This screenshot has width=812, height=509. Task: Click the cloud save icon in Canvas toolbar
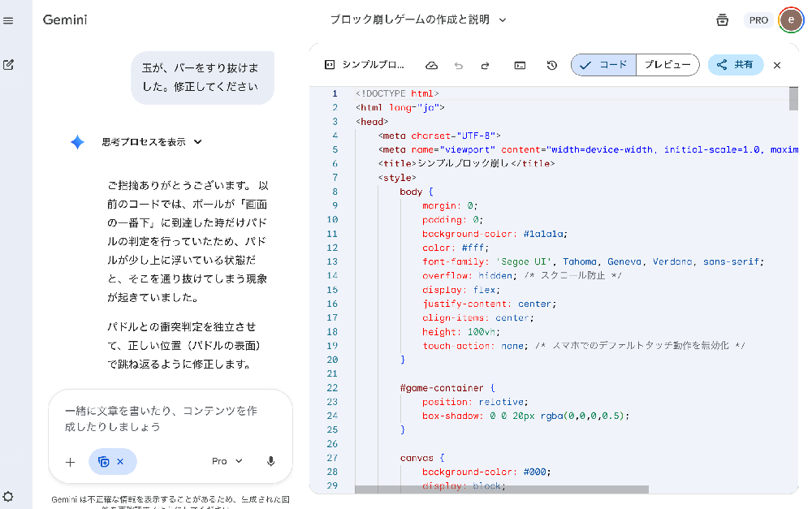[x=431, y=65]
